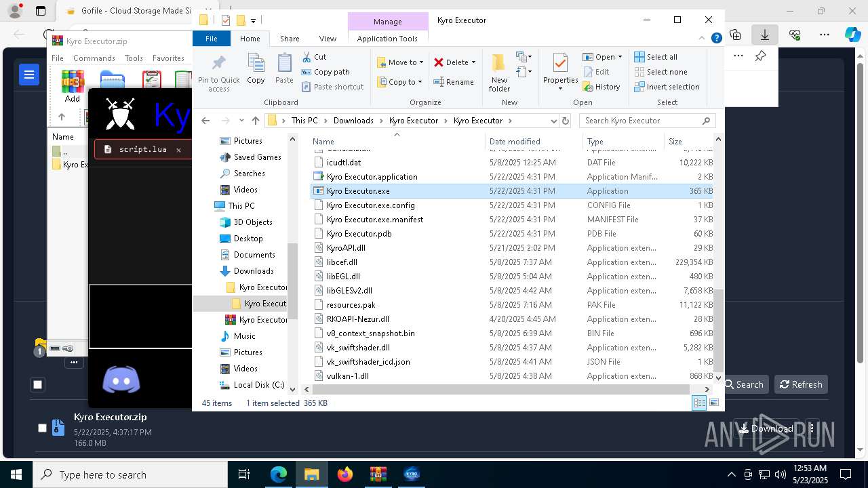868x488 pixels.
Task: Click This PC in the address breadcrumb
Action: (x=304, y=121)
